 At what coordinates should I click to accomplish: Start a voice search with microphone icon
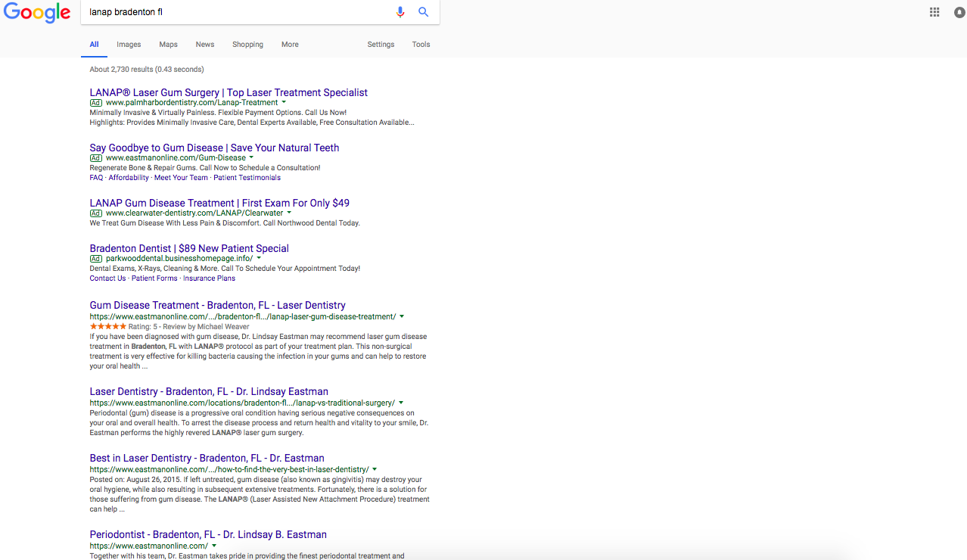(x=400, y=12)
